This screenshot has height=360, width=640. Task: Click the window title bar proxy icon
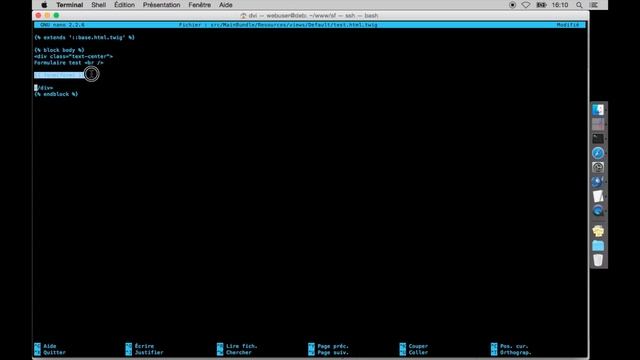(243, 16)
